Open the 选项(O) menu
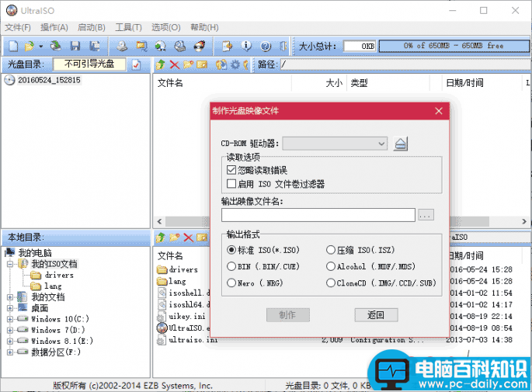 click(166, 27)
